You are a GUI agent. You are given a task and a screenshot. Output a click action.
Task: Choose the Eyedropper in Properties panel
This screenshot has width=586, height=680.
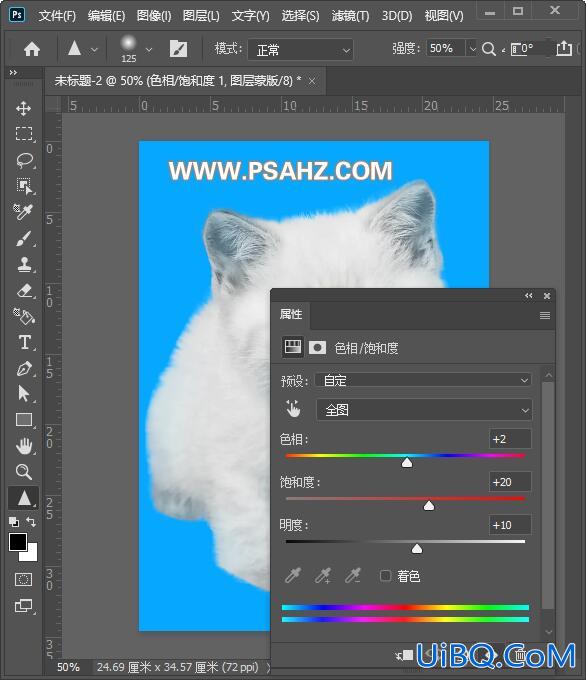pos(293,576)
